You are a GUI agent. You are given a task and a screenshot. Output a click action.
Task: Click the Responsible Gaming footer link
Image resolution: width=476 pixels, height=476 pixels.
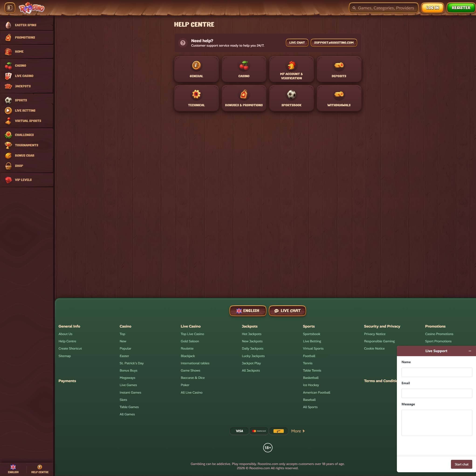(379, 341)
